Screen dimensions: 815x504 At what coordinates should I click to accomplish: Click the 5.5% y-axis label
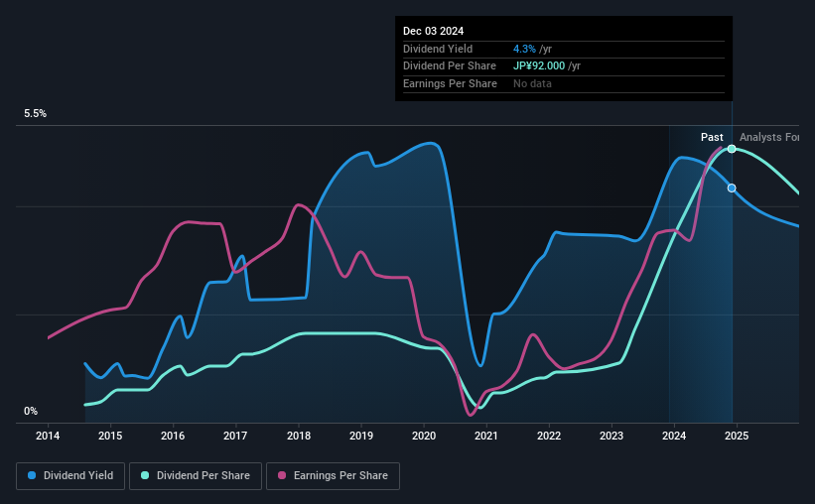[36, 114]
